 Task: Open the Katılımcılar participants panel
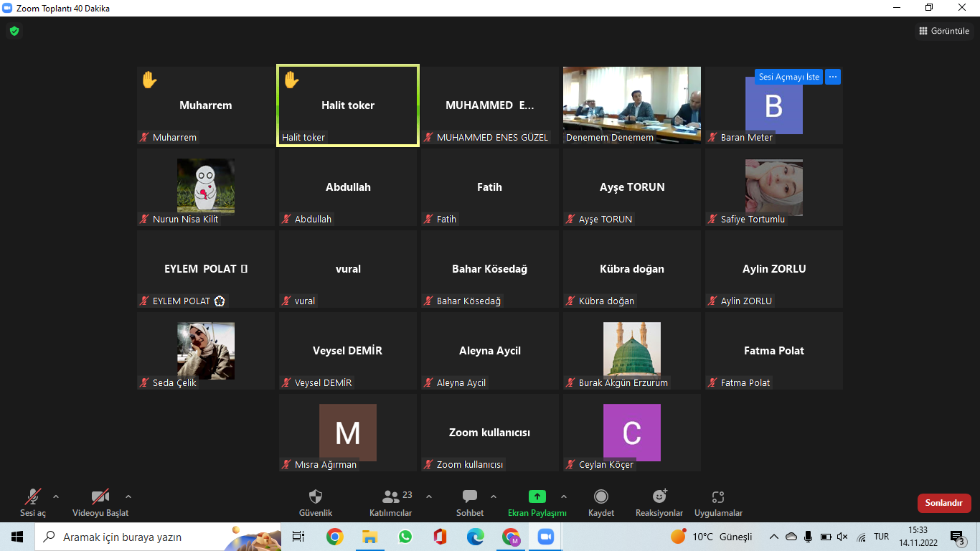(391, 497)
